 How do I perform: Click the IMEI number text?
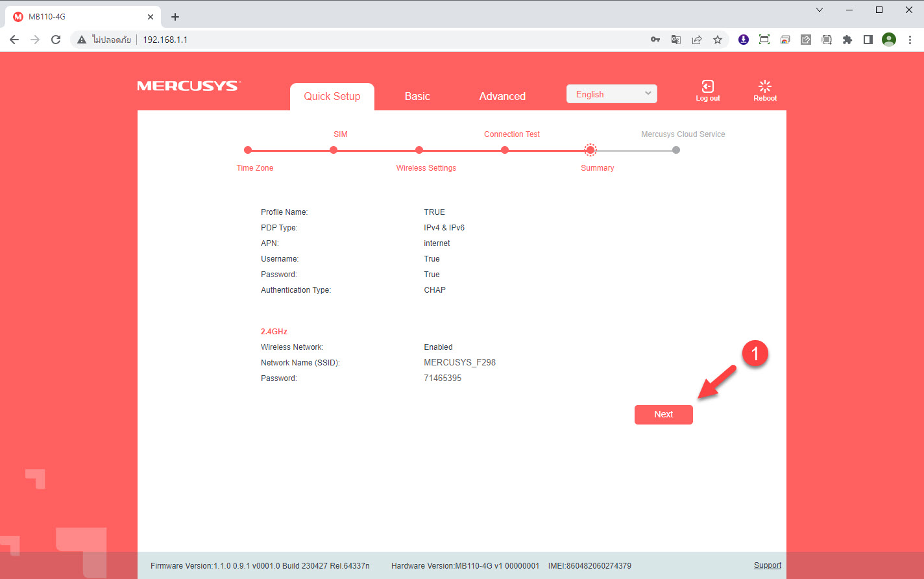click(x=590, y=566)
